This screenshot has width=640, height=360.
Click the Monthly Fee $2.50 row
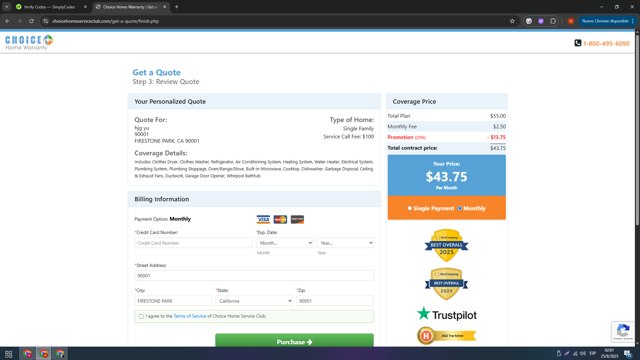tap(447, 127)
